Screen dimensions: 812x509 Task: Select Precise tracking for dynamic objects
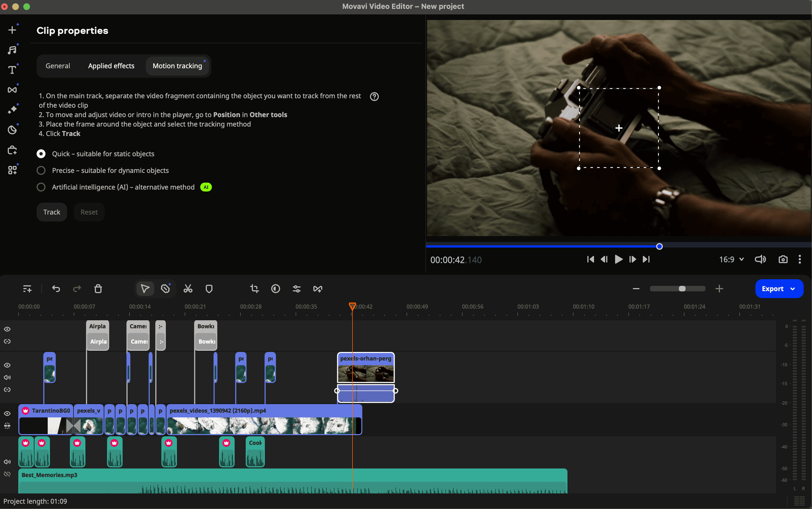pos(41,171)
